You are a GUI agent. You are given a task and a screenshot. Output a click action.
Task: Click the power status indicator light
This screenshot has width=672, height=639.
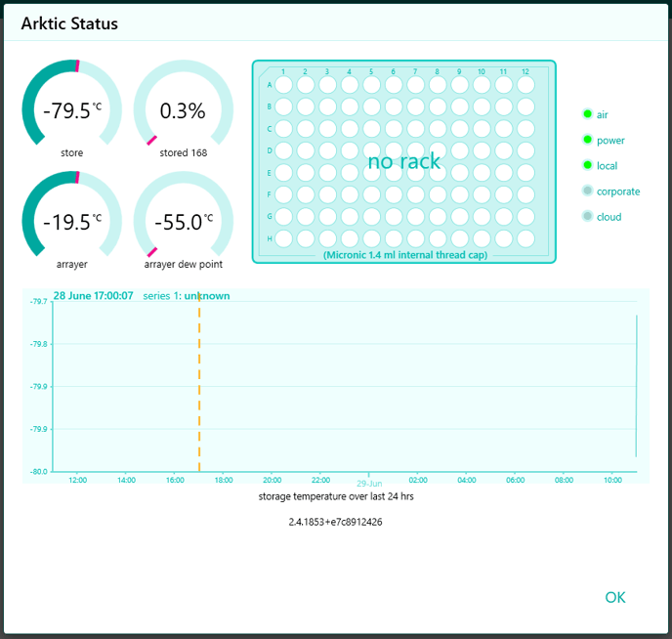click(x=588, y=140)
